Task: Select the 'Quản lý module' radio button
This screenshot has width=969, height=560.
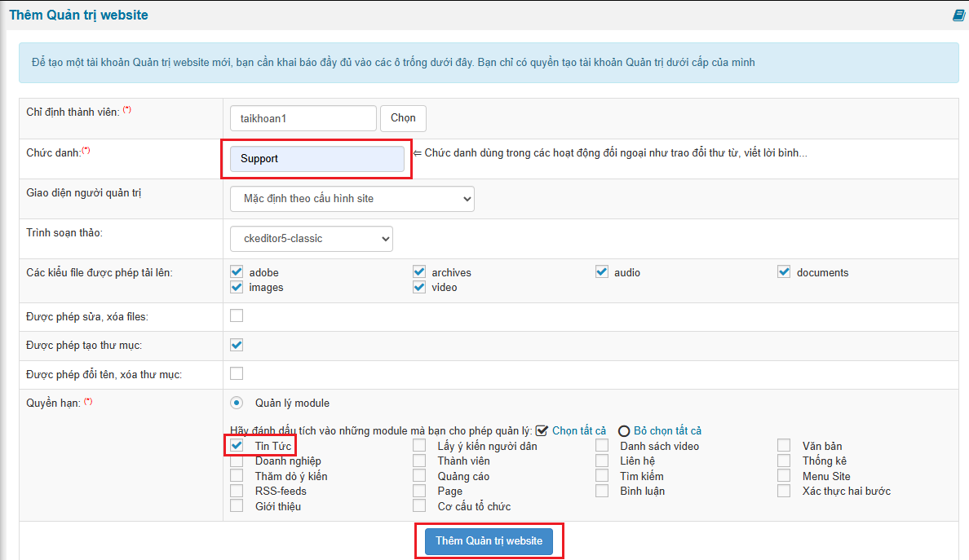Action: (x=237, y=403)
